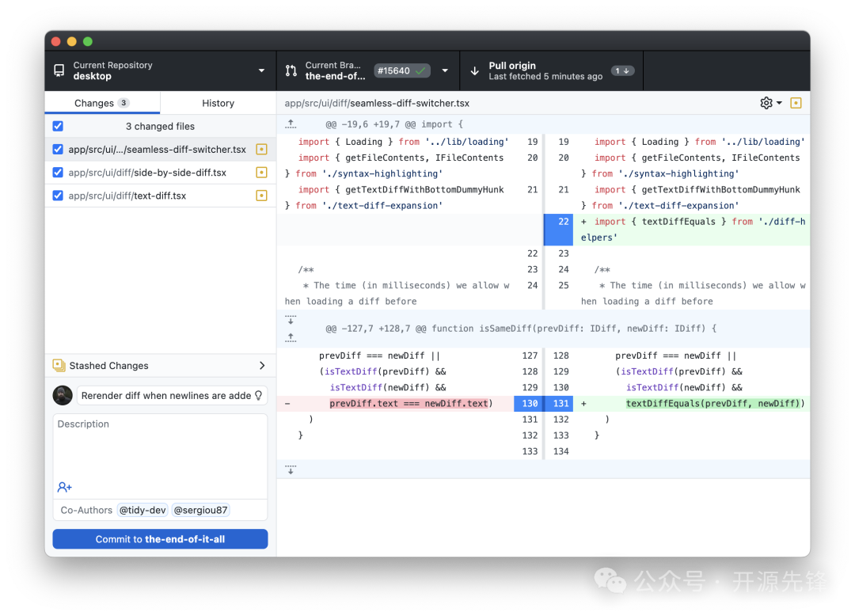The width and height of the screenshot is (855, 616).
Task: Uncheck text-diff.tsx checkbox
Action: click(58, 196)
